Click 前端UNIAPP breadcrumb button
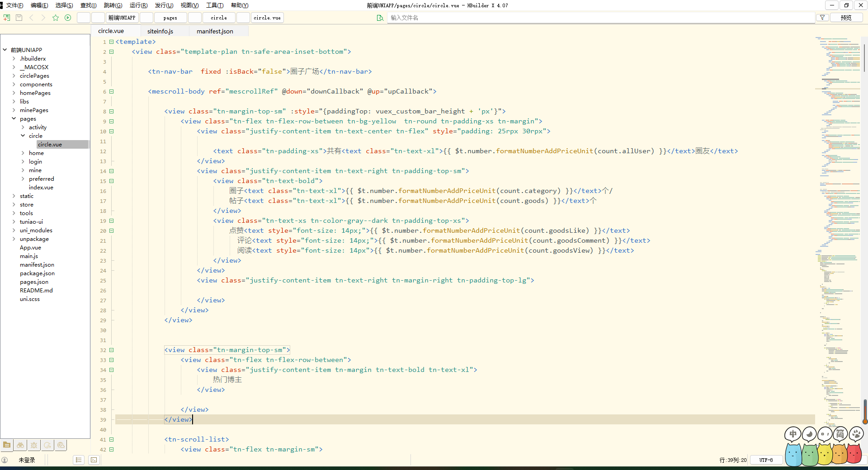868x470 pixels. [x=122, y=18]
